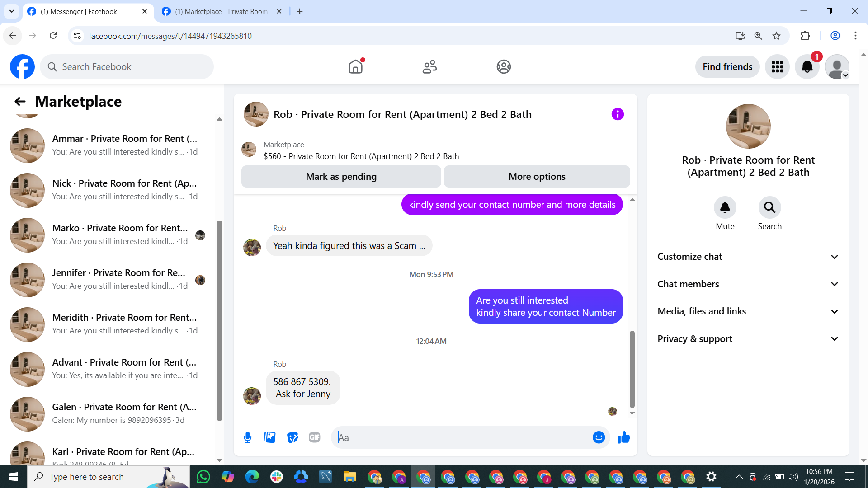Click the chat messages scrollbar
Image resolution: width=868 pixels, height=488 pixels.
click(x=632, y=369)
